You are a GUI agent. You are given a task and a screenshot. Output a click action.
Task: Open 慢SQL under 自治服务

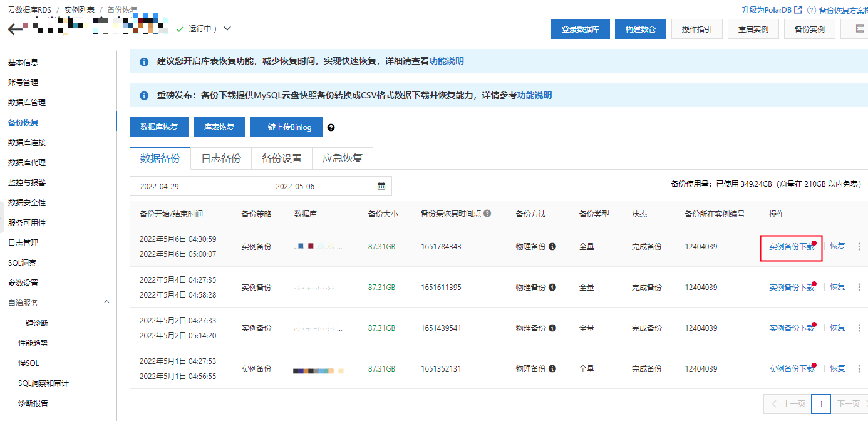(29, 363)
